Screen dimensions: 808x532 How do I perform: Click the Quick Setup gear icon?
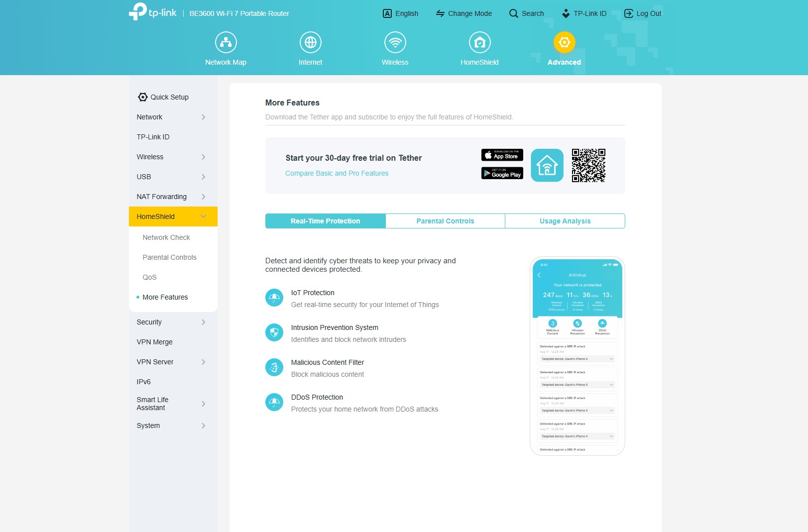(x=143, y=97)
